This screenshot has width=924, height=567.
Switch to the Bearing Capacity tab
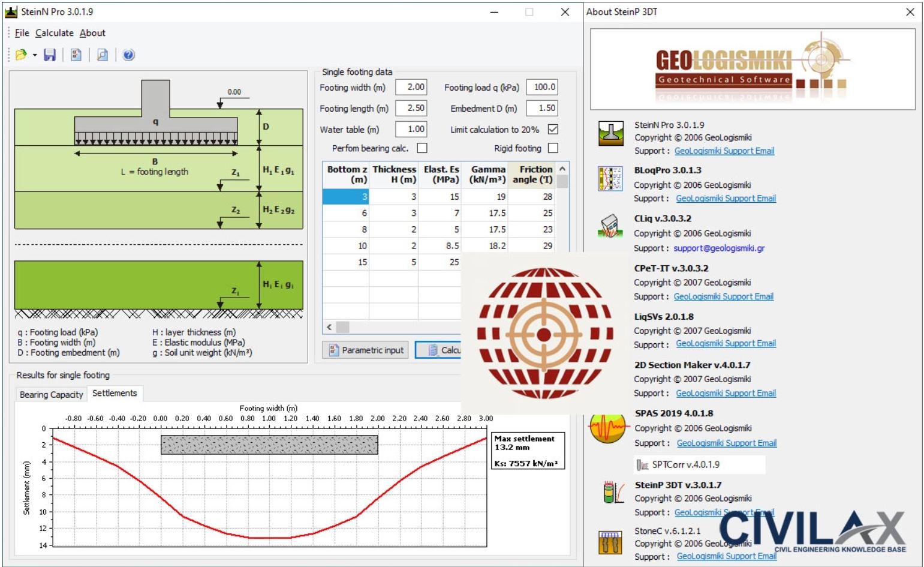tap(52, 394)
